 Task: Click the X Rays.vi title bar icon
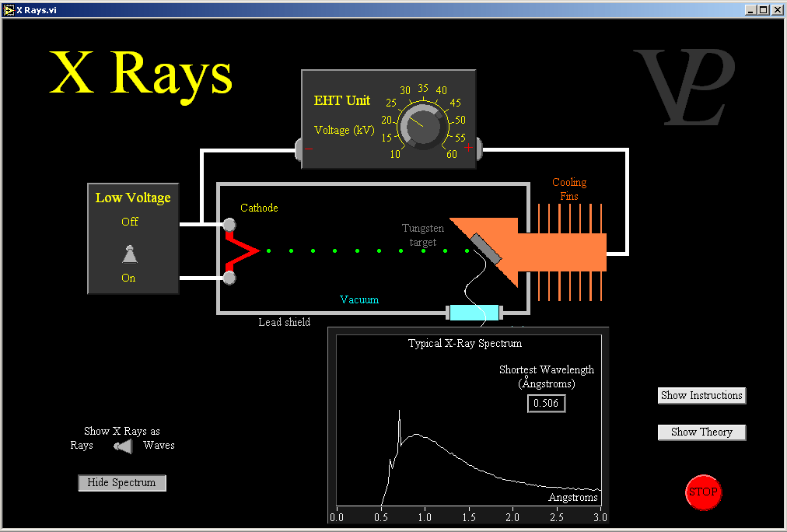(9, 9)
